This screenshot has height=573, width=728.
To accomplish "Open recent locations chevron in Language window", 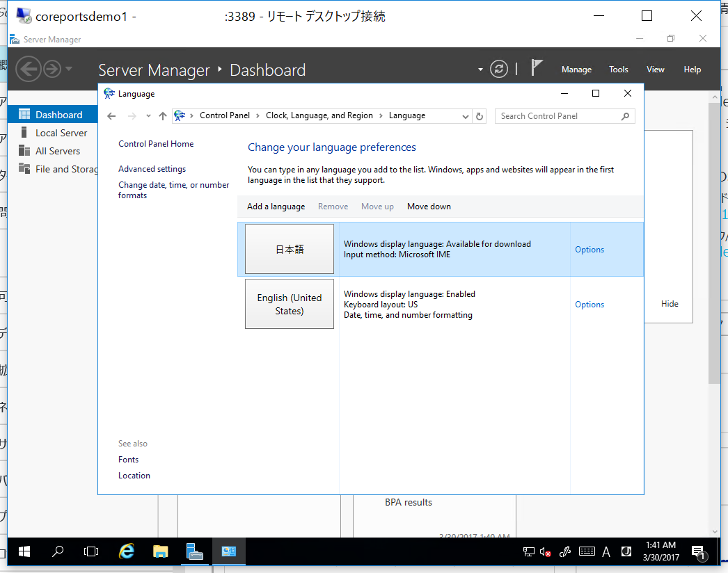I will pyautogui.click(x=148, y=116).
